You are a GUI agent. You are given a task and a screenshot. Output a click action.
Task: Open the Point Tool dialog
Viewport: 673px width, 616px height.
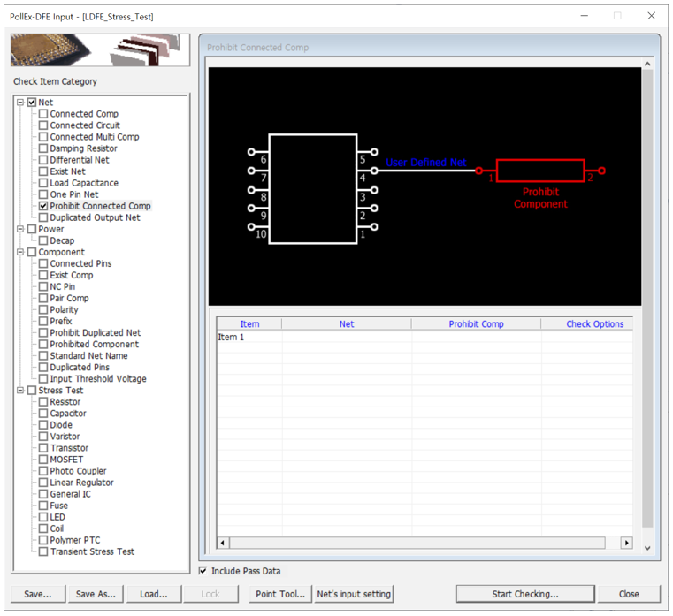coord(279,594)
